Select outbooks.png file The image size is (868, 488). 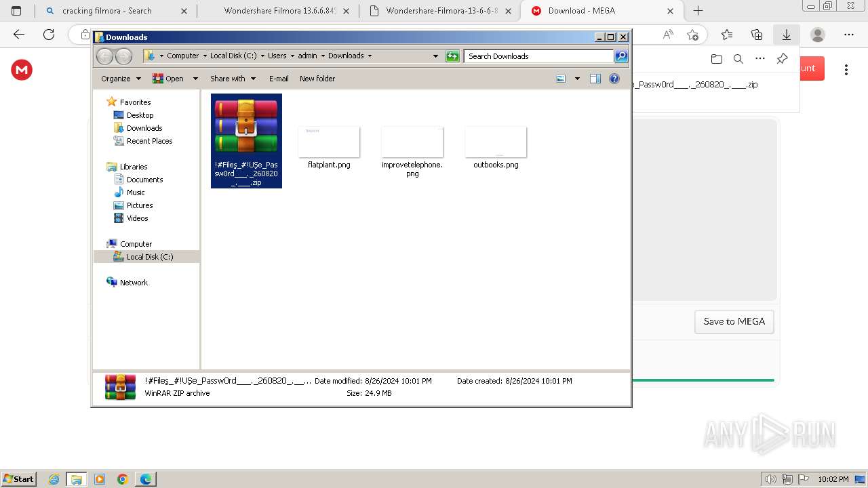pyautogui.click(x=496, y=148)
